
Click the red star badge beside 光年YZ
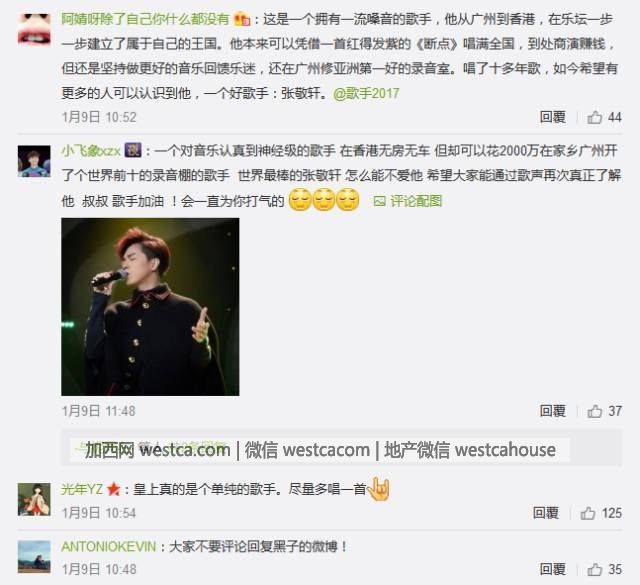[x=113, y=489]
